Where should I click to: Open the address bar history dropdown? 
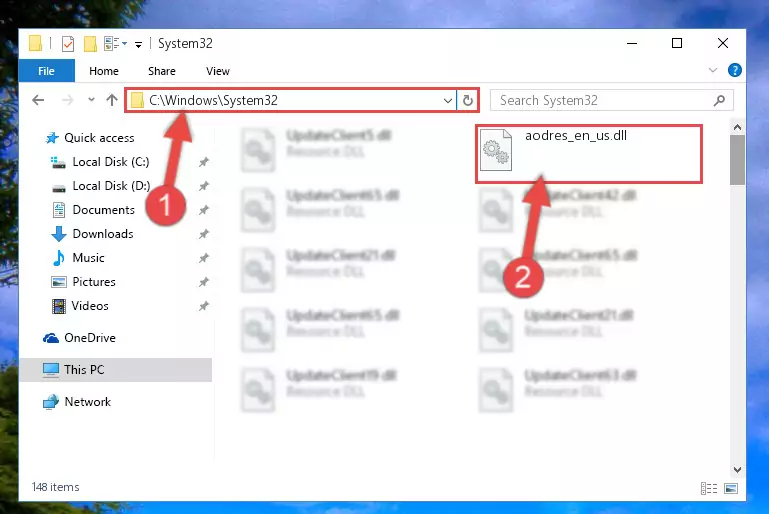click(447, 101)
